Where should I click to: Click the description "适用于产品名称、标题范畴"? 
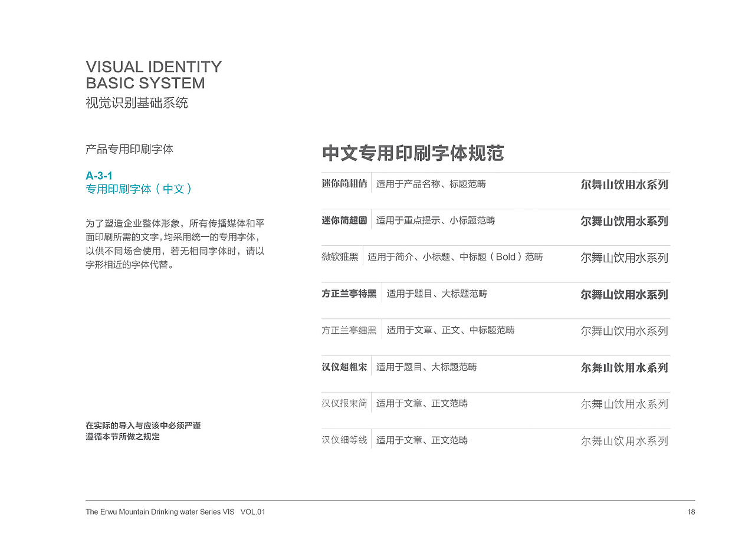[431, 184]
